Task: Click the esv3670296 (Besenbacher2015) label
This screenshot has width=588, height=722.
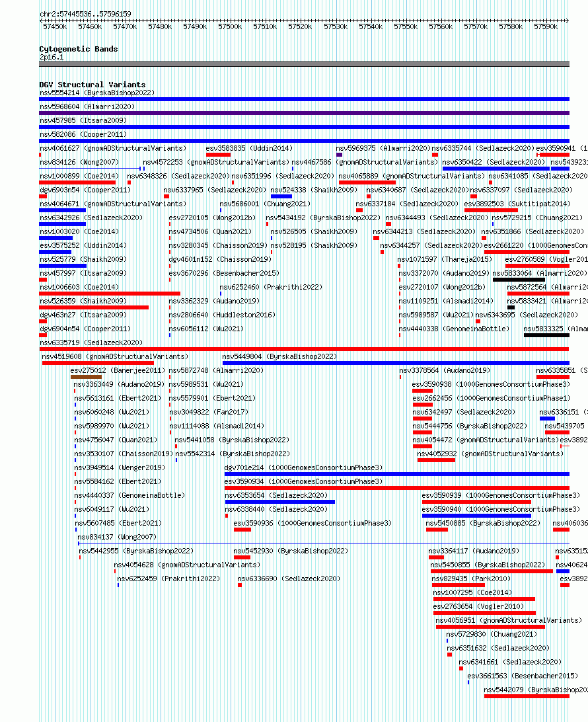Action: click(x=224, y=273)
